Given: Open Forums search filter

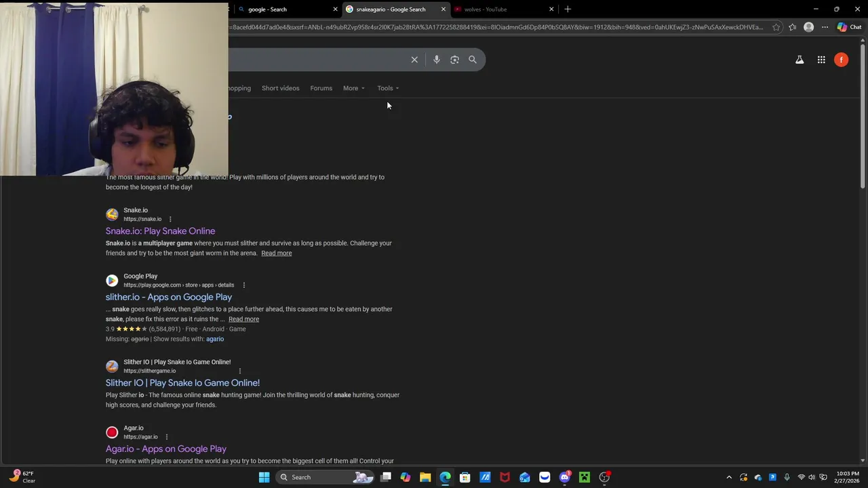Looking at the screenshot, I should click(x=321, y=88).
